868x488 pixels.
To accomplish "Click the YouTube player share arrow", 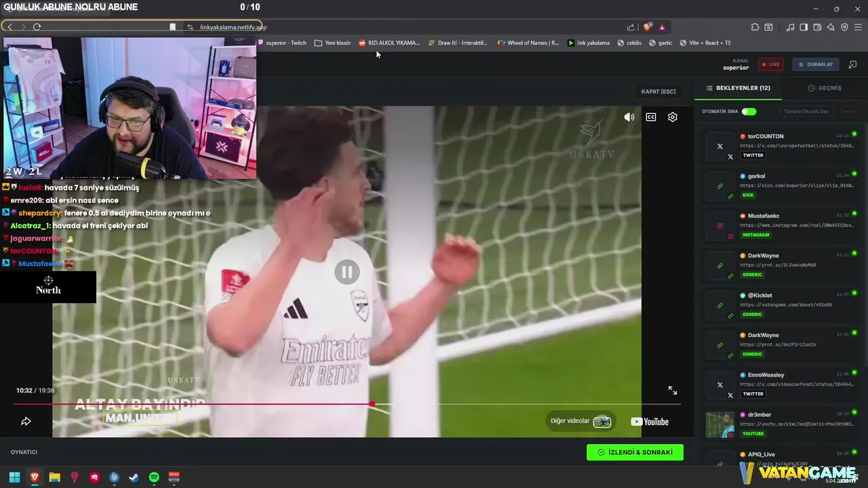I will pos(26,422).
